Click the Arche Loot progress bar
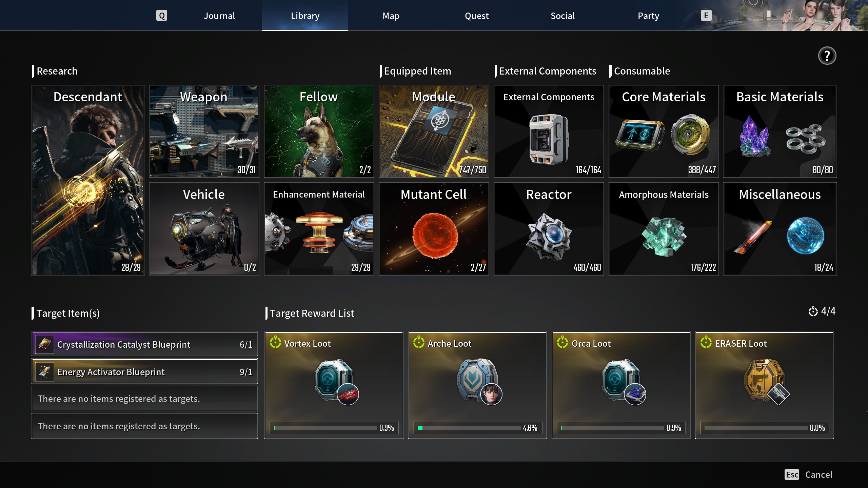 (469, 428)
